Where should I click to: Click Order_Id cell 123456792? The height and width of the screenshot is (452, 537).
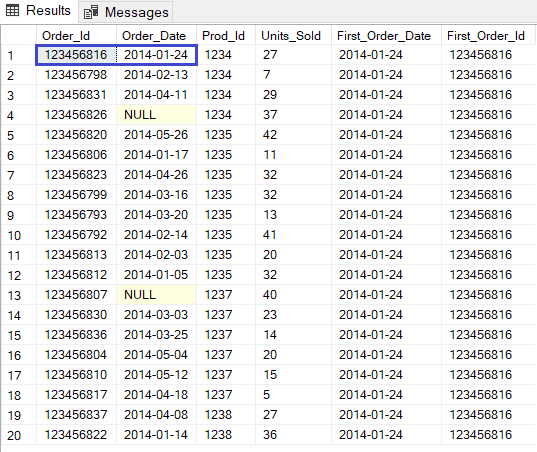click(76, 235)
